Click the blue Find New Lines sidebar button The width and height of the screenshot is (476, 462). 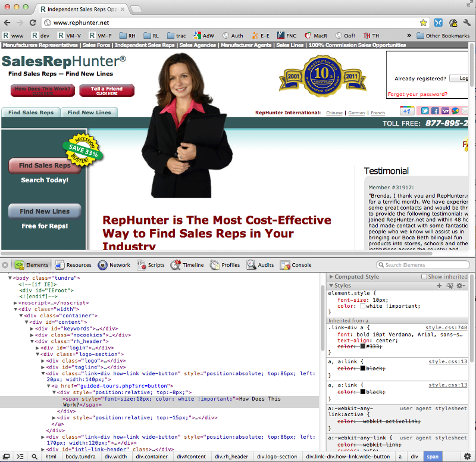tap(45, 211)
